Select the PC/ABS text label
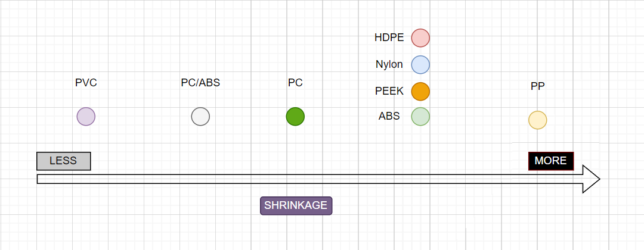The width and height of the screenshot is (644, 250). point(200,83)
